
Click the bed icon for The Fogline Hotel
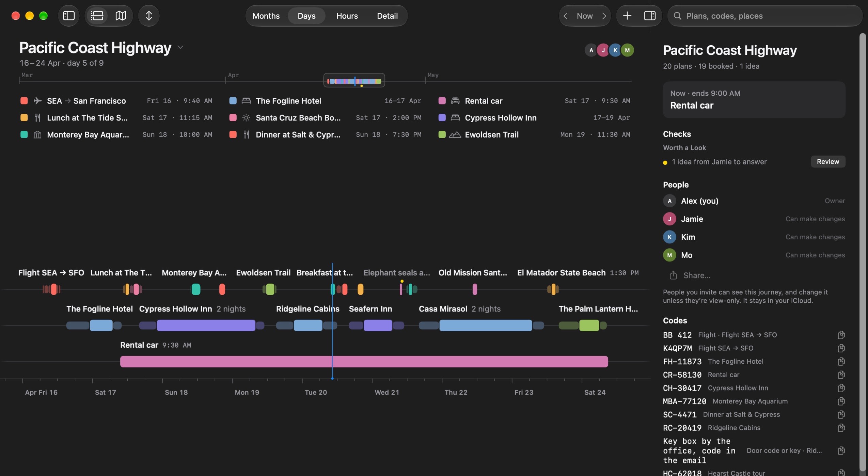click(246, 101)
